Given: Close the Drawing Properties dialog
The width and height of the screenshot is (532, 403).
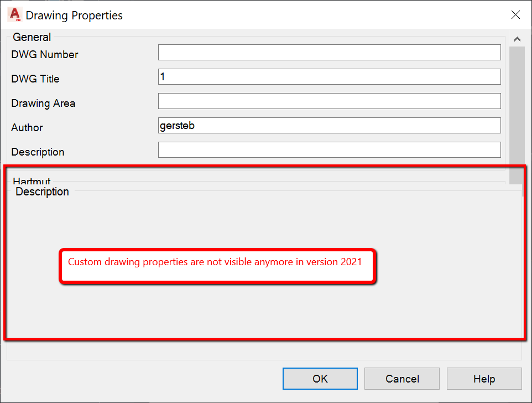Looking at the screenshot, I should (x=515, y=15).
